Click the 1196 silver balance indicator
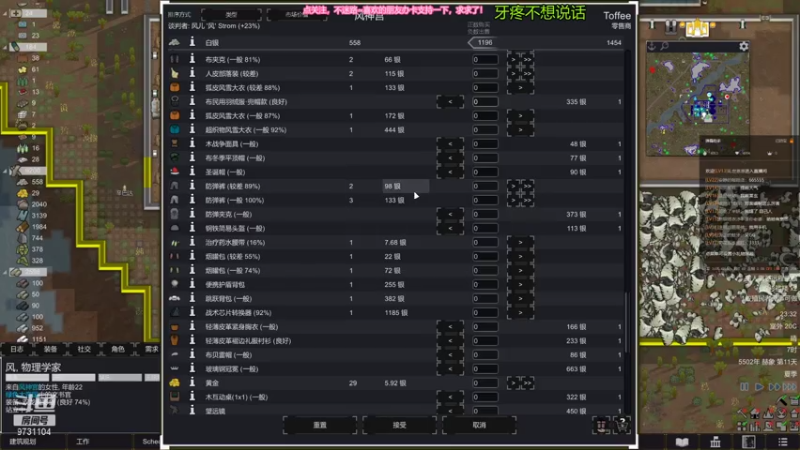 [x=483, y=42]
